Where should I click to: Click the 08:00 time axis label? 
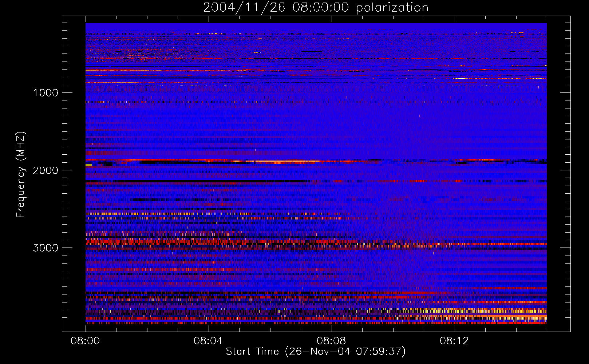click(85, 341)
